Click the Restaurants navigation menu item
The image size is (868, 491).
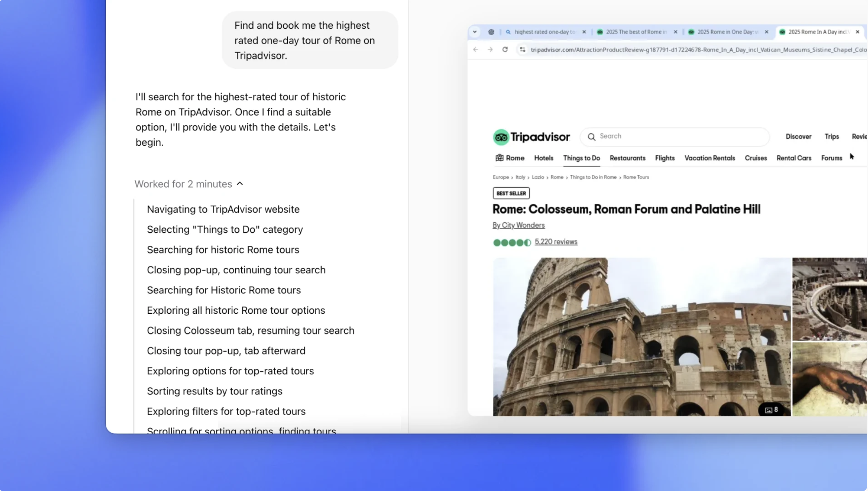pyautogui.click(x=628, y=157)
